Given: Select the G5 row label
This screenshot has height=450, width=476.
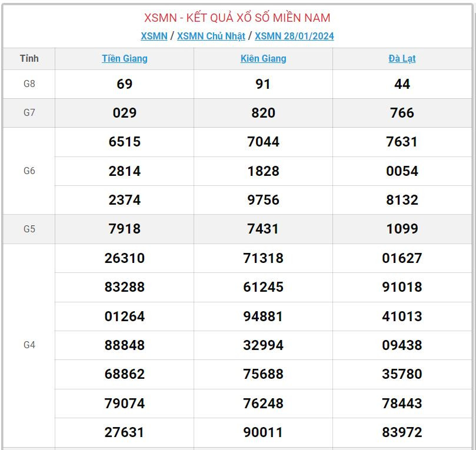Looking at the screenshot, I should pyautogui.click(x=29, y=229).
